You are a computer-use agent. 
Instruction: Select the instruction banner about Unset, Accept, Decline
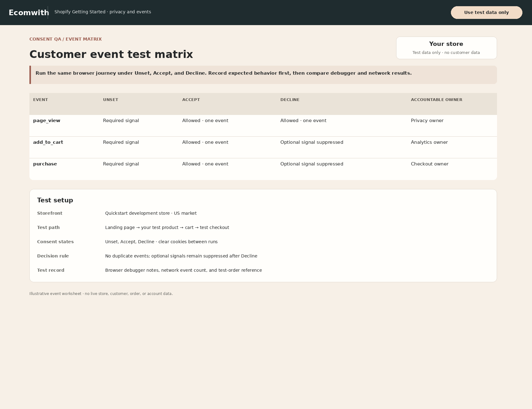tap(263, 75)
